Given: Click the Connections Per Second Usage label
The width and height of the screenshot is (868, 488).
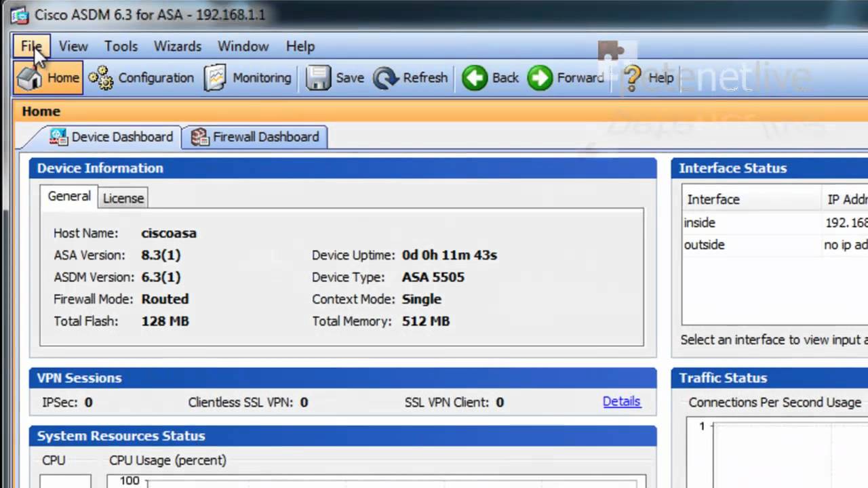Looking at the screenshot, I should coord(775,403).
